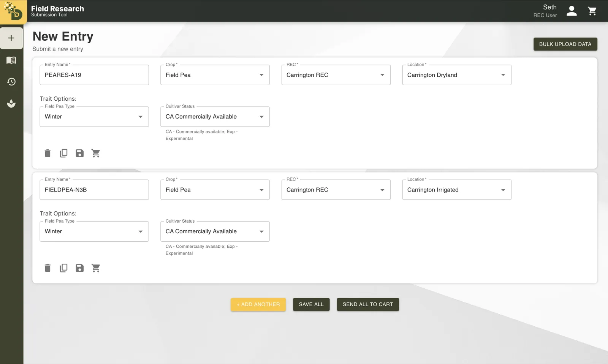Edit the PEARES-A19 entry name field
Viewport: 608px width, 364px height.
pos(94,75)
